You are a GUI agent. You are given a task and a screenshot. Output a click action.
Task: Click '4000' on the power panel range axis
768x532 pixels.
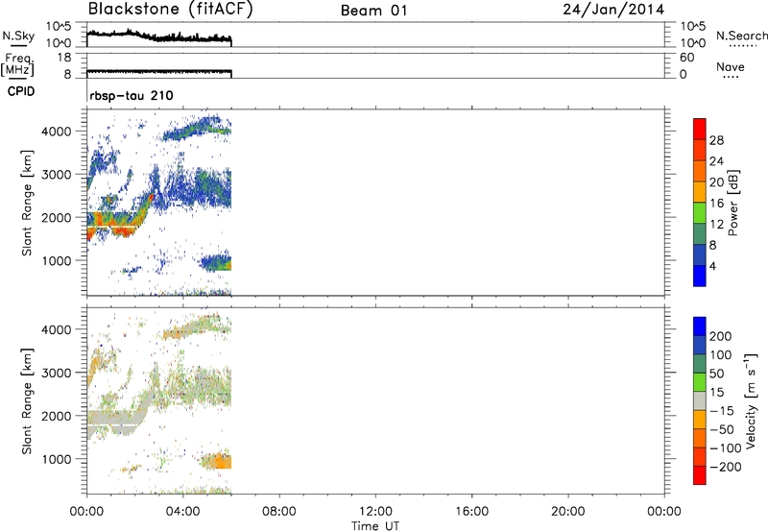[56, 132]
